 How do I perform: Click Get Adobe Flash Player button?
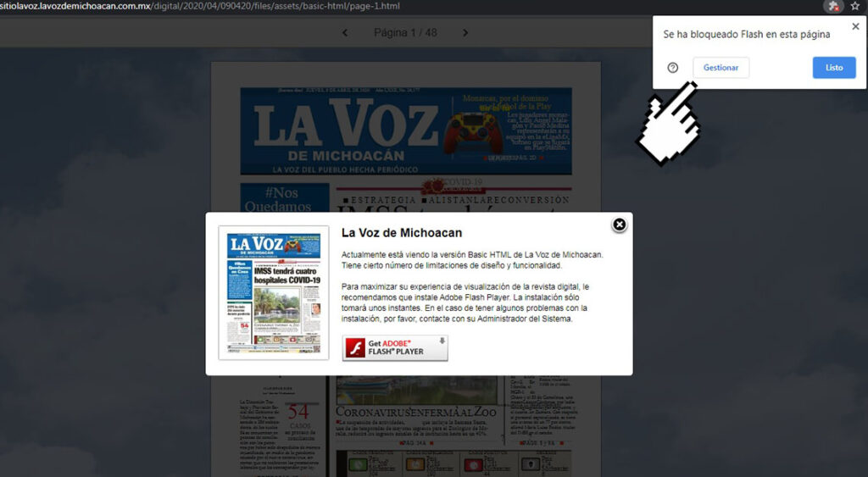point(395,347)
